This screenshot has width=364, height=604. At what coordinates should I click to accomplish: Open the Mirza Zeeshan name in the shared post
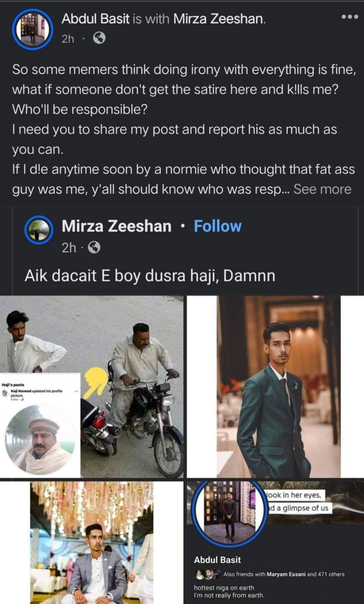click(x=117, y=226)
